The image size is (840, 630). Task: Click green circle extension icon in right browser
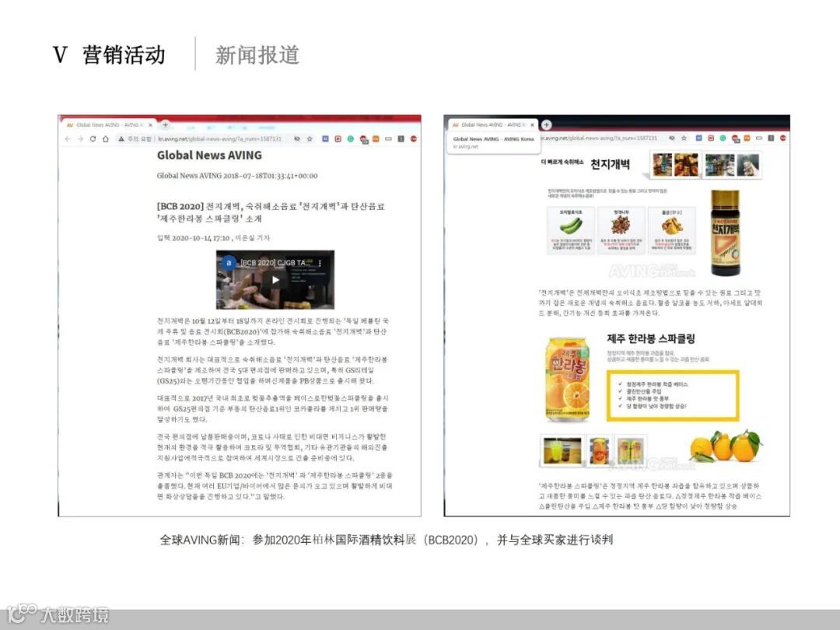click(723, 138)
